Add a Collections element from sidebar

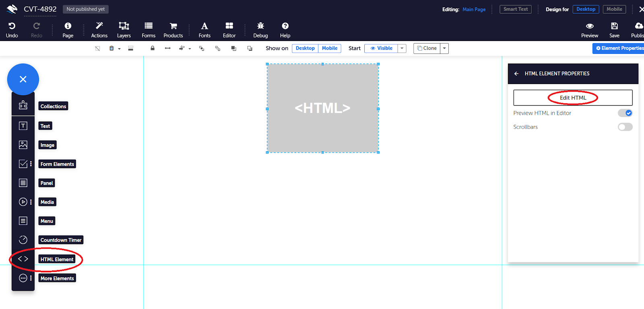click(23, 105)
